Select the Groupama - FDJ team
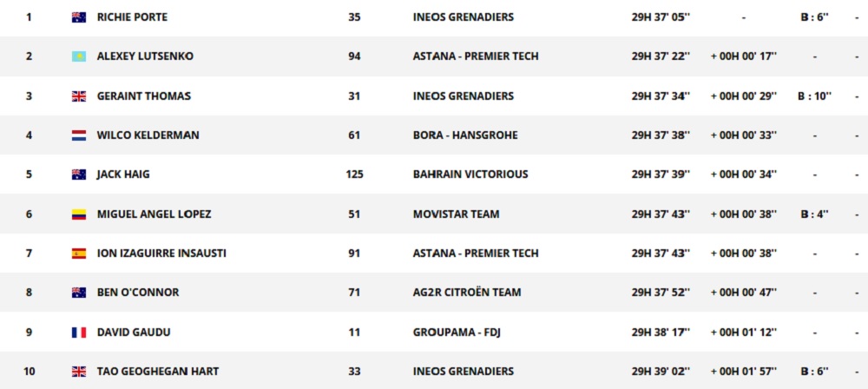This screenshot has height=389, width=868. (x=457, y=333)
